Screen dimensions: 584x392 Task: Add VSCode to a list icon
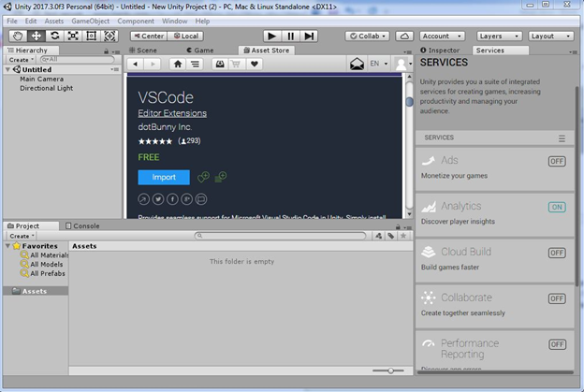coord(221,177)
